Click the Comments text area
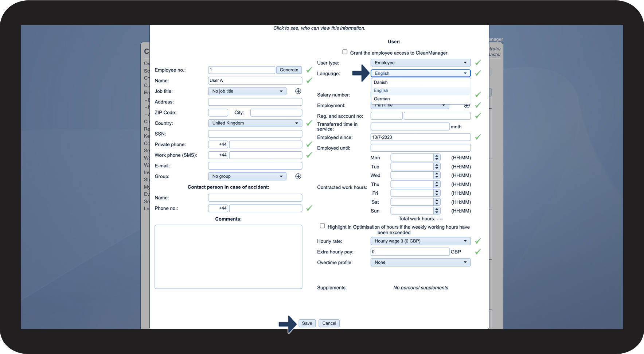This screenshot has width=644, height=354. click(229, 257)
